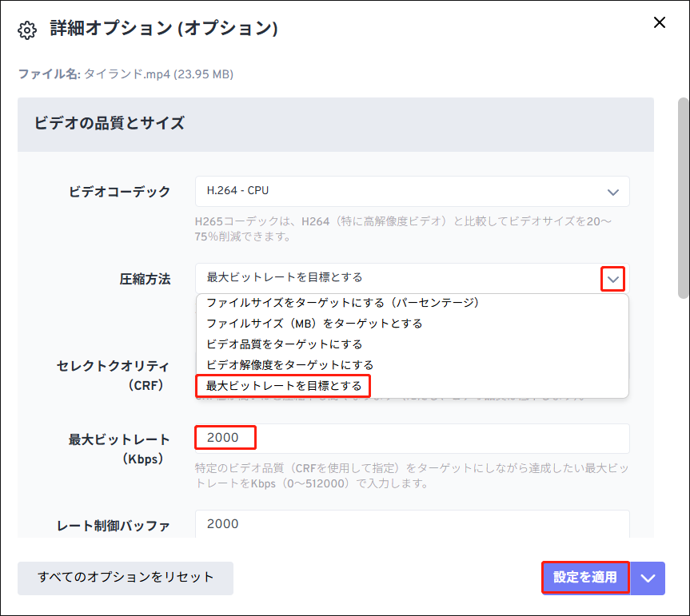Viewport: 690px width, 616px height.
Task: Collapse the 圧縮方法 dropdown via its chevron
Action: [x=613, y=278]
